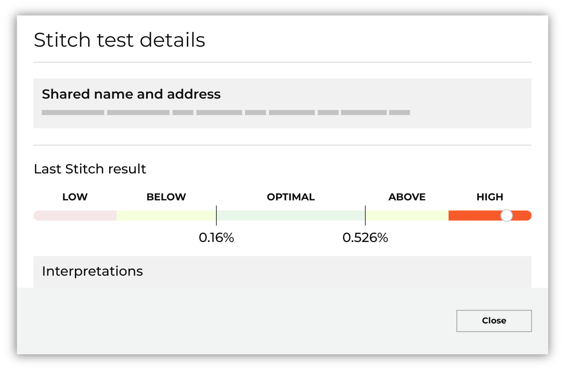Screen dimensions: 588x371
Task: Select the ABOVE segment of the result gauge
Action: tap(407, 216)
